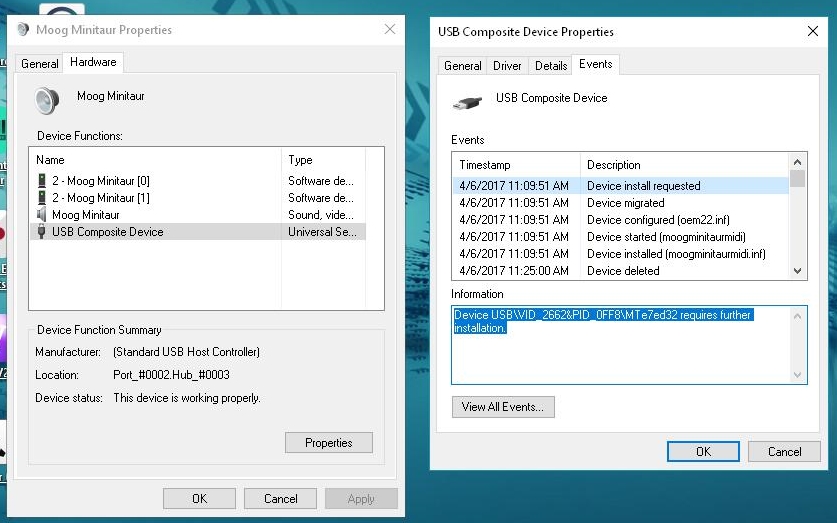837x523 pixels.
Task: Select the Moog Minitaur sound device row
Action: tap(85, 215)
